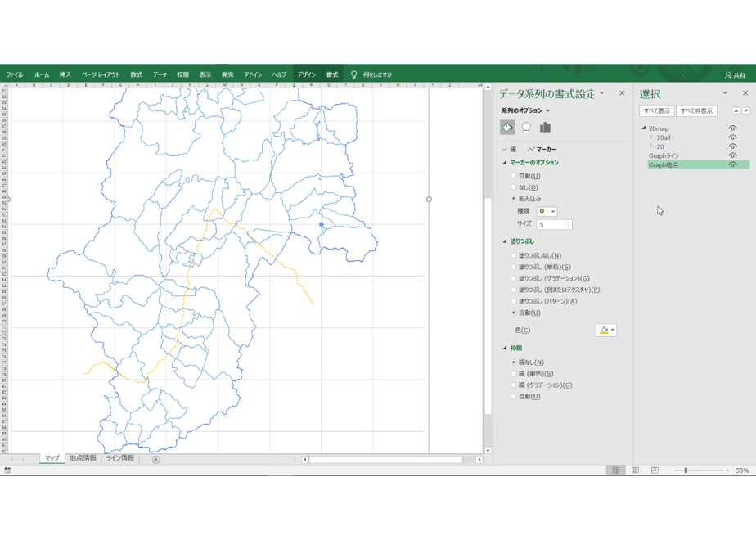Open the Series Options bar chart icon
Viewport: 756px width, 540px height.
coord(545,128)
